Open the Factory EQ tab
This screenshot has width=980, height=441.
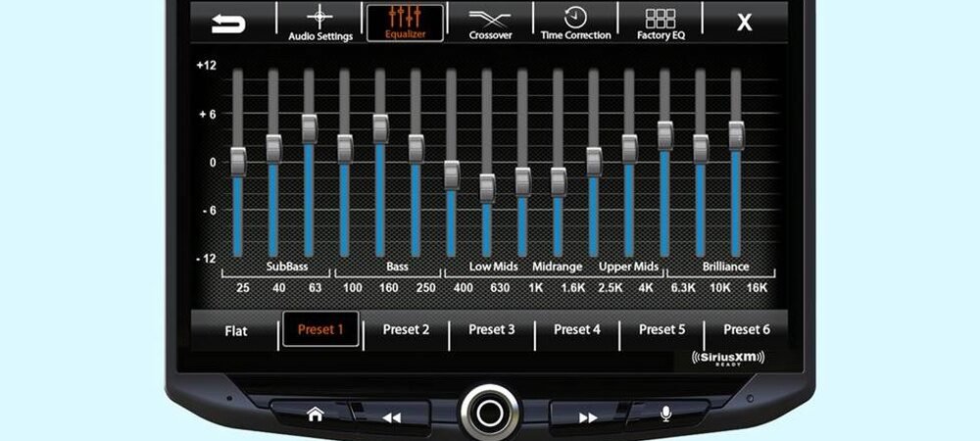pos(661,24)
